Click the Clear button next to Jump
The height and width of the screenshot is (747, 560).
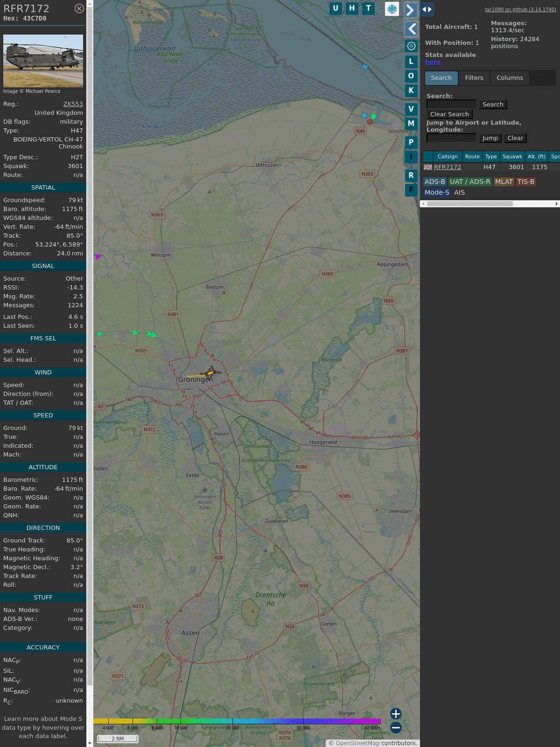coord(515,138)
